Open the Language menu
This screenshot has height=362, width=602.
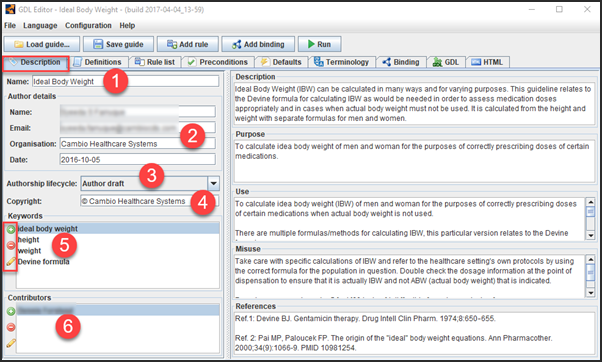click(40, 25)
